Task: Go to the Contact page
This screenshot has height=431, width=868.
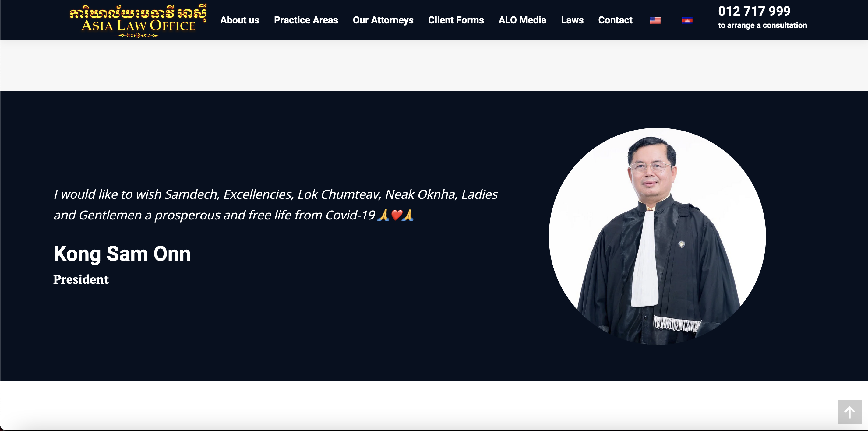Action: (615, 20)
